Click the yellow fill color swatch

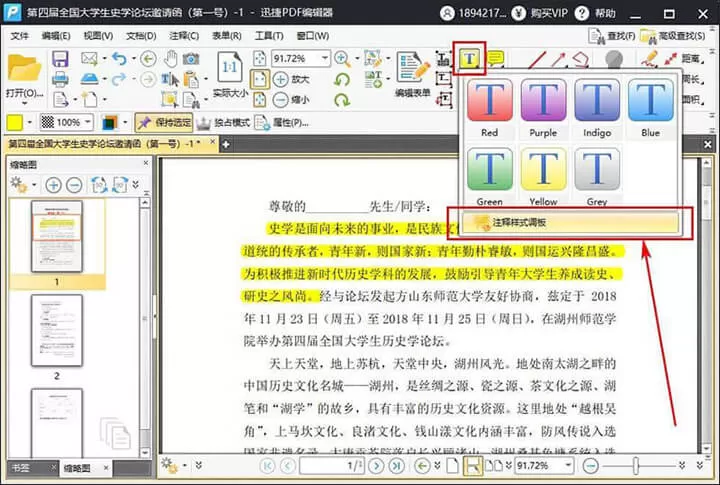click(15, 123)
